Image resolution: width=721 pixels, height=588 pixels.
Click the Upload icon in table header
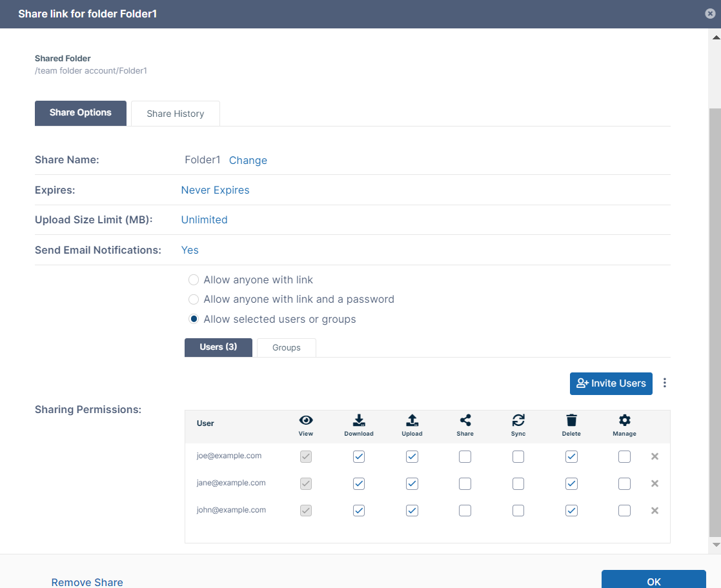point(412,421)
